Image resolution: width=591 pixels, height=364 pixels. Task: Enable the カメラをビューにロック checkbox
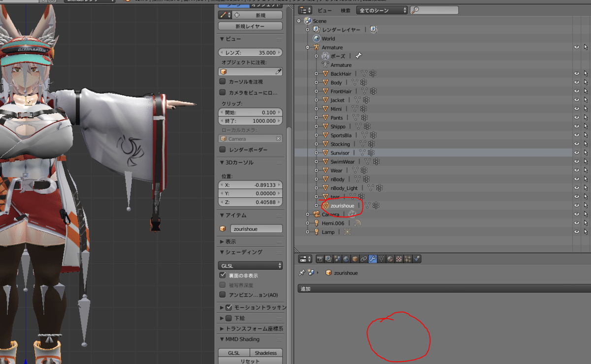[223, 92]
